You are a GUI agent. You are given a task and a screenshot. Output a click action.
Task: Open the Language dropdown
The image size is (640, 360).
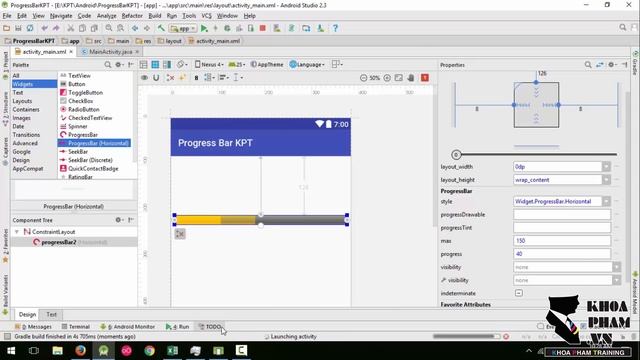point(307,64)
